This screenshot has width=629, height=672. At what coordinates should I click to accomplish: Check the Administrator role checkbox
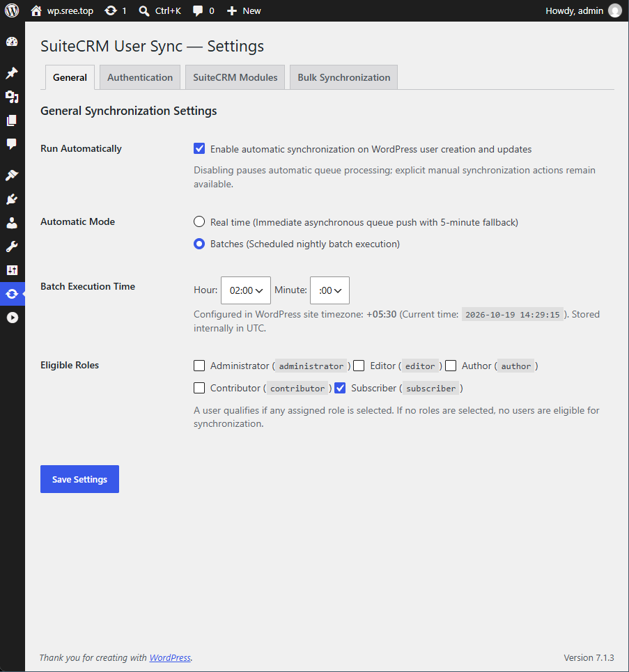pos(199,366)
